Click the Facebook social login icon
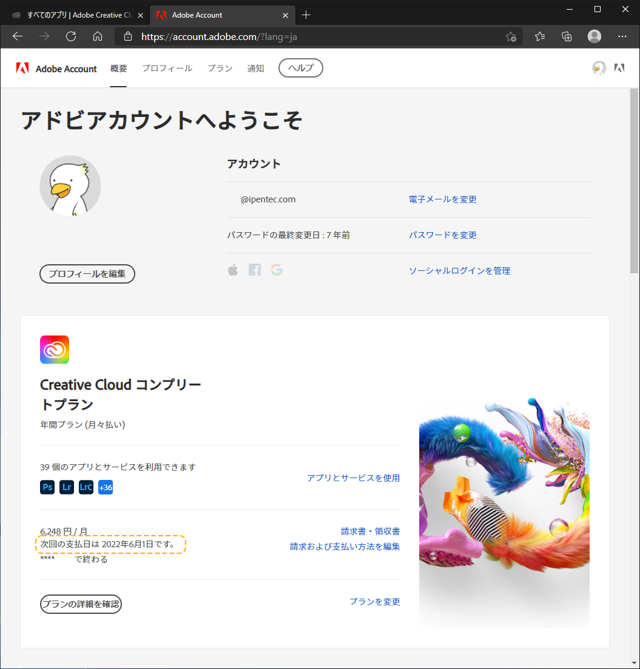The image size is (640, 669). [255, 270]
